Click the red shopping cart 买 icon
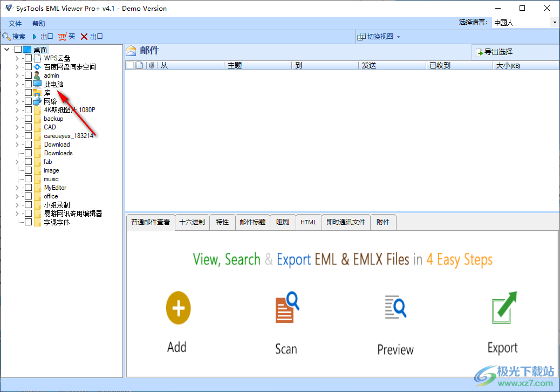 coord(63,37)
